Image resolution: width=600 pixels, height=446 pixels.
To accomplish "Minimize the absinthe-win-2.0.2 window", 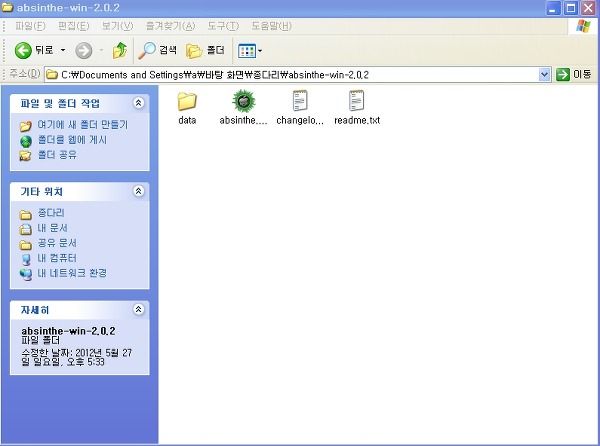I will coord(553,8).
